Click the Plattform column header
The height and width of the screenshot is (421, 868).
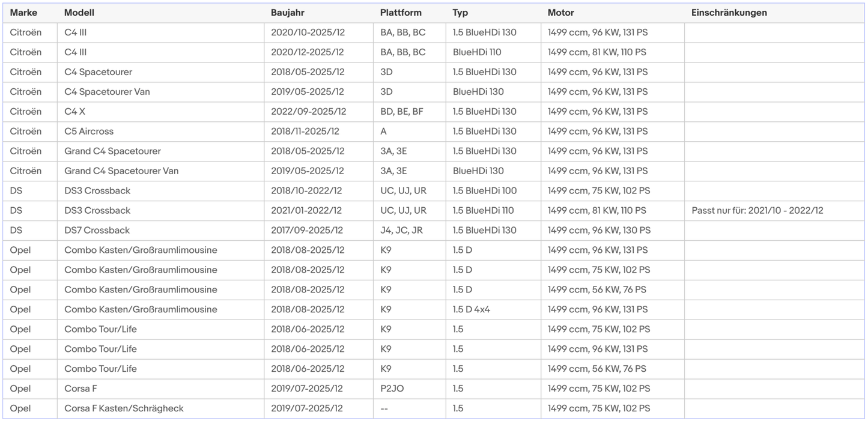[x=401, y=13]
